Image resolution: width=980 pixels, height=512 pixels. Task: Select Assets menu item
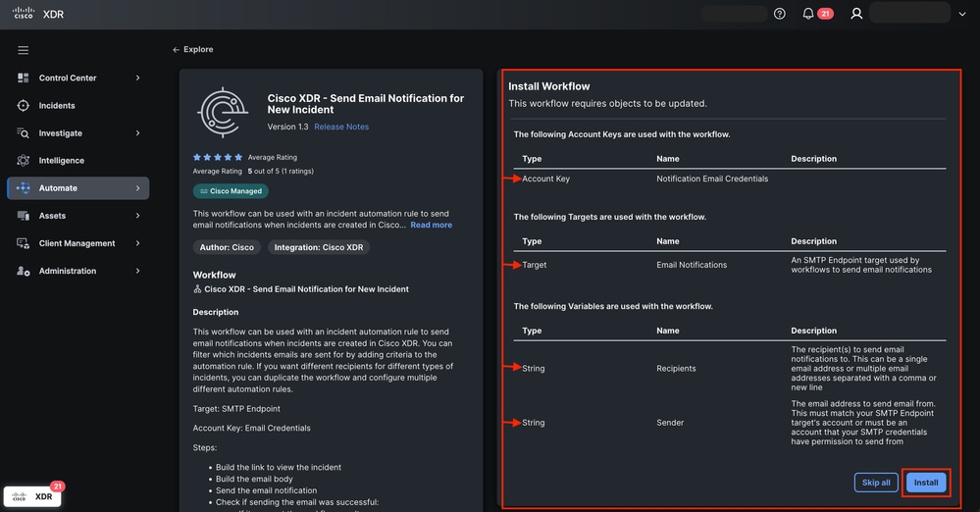point(52,215)
